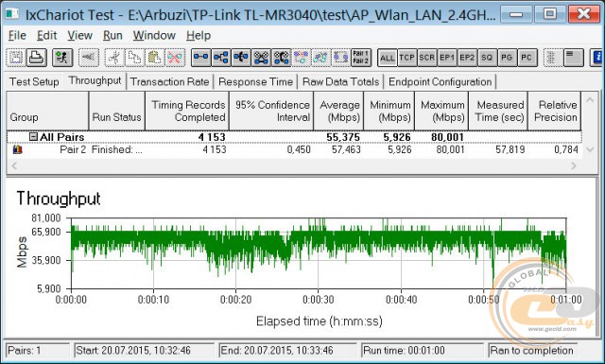This screenshot has width=605, height=364.
Task: Click the vertical scrollbar up arrow
Action: click(x=590, y=100)
